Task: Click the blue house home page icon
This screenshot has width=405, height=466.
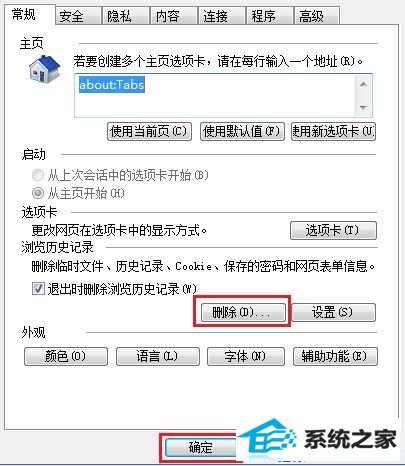Action: 44,69
